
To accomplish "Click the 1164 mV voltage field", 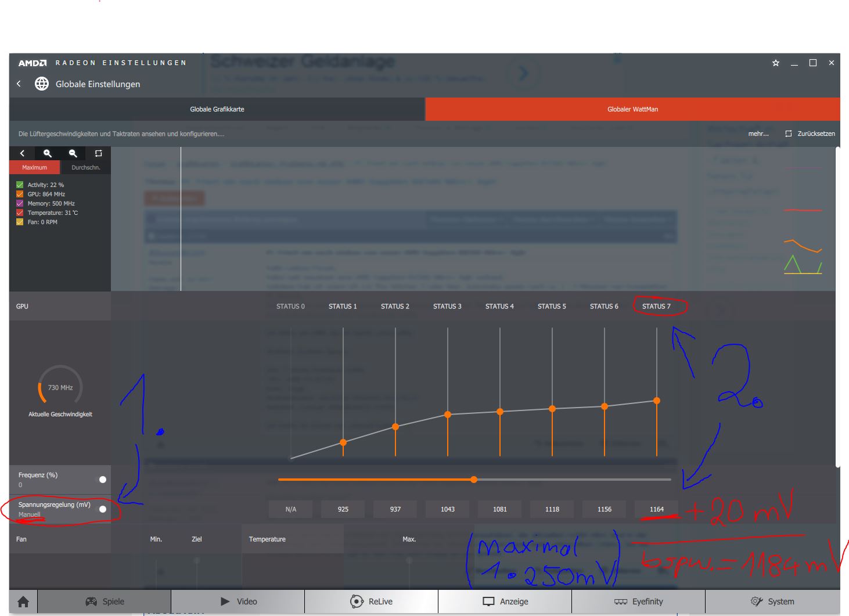I will 657,509.
